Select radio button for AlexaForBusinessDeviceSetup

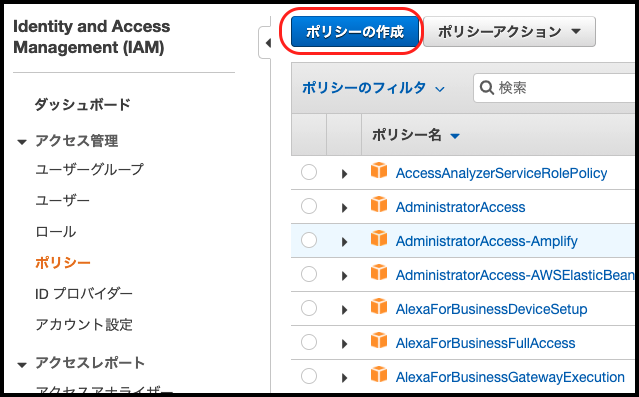309,308
